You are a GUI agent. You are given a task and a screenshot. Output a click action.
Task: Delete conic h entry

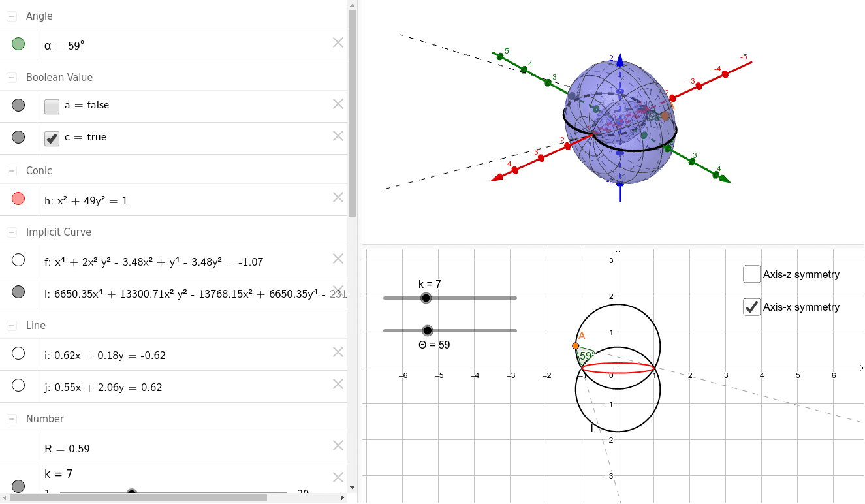[x=338, y=197]
